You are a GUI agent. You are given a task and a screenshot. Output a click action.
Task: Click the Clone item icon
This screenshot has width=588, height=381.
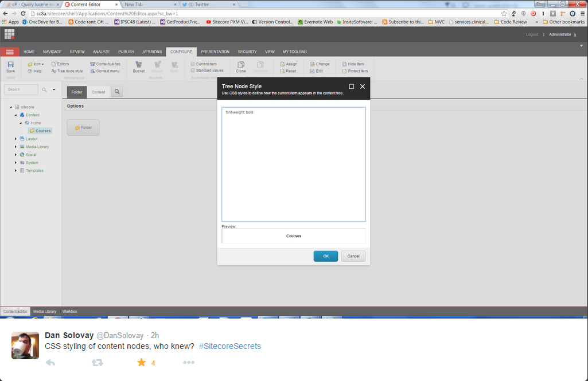(x=241, y=65)
